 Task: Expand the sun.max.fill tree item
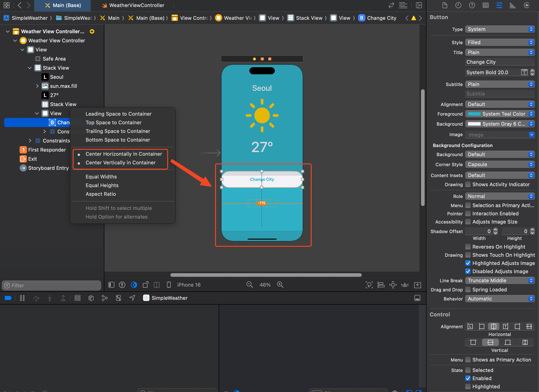pyautogui.click(x=37, y=86)
